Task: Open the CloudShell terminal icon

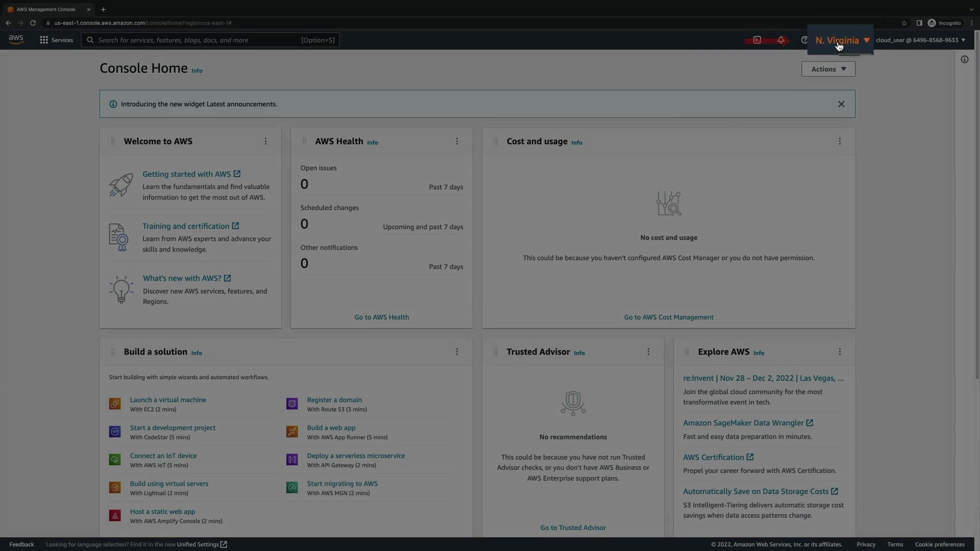Action: click(757, 40)
